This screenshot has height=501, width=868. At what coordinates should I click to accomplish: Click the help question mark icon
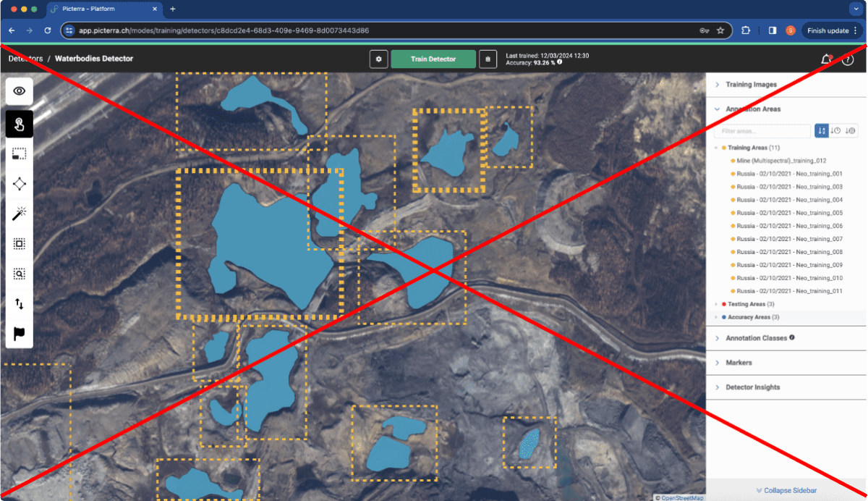[848, 60]
